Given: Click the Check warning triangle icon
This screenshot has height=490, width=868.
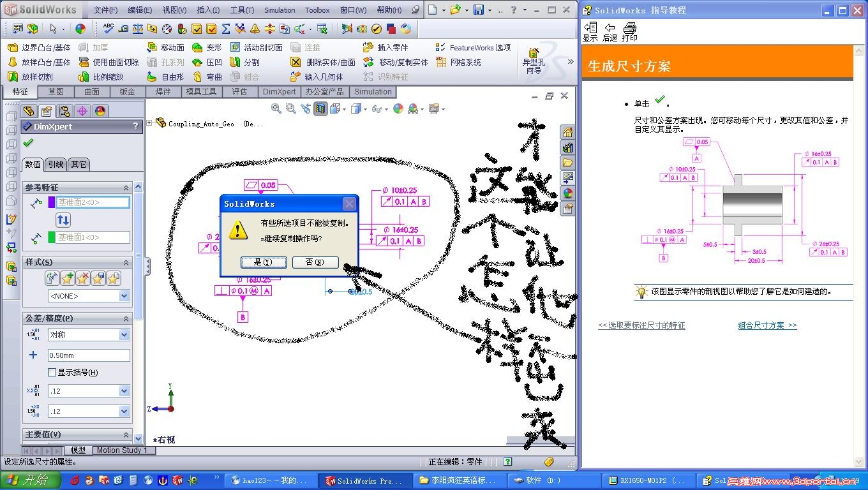Looking at the screenshot, I should [x=255, y=28].
